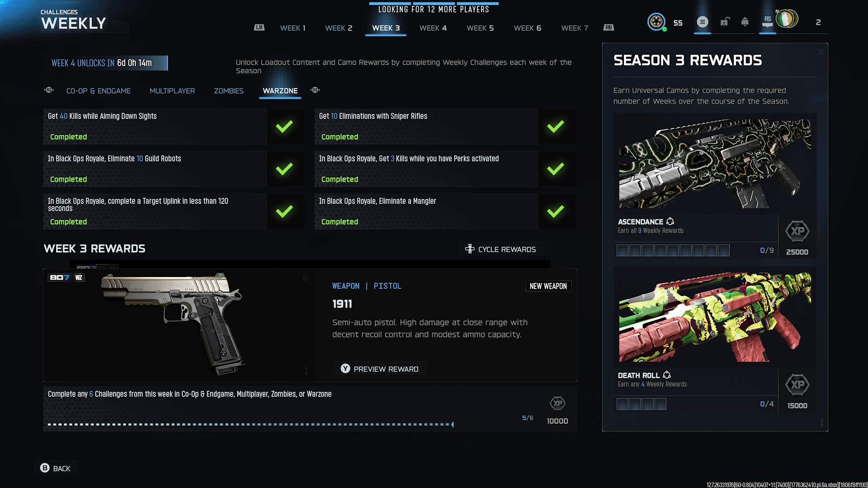This screenshot has height=488, width=868.
Task: Click Preview Reward for the 1911
Action: [380, 369]
